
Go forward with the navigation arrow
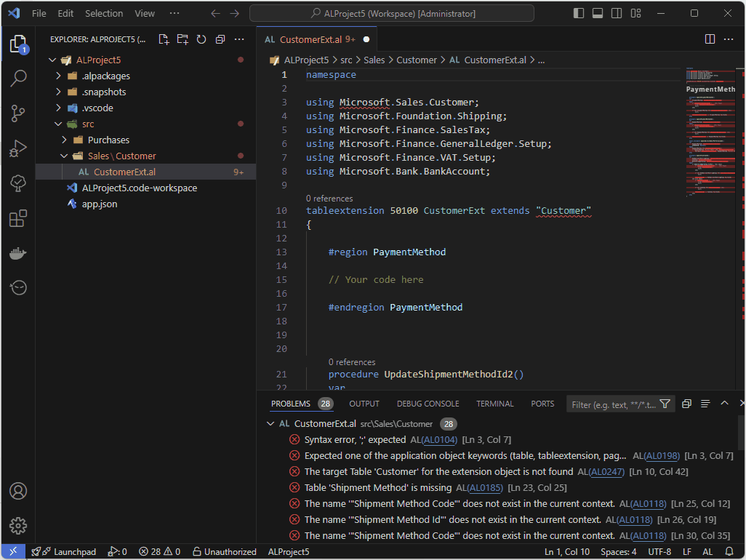tap(235, 13)
